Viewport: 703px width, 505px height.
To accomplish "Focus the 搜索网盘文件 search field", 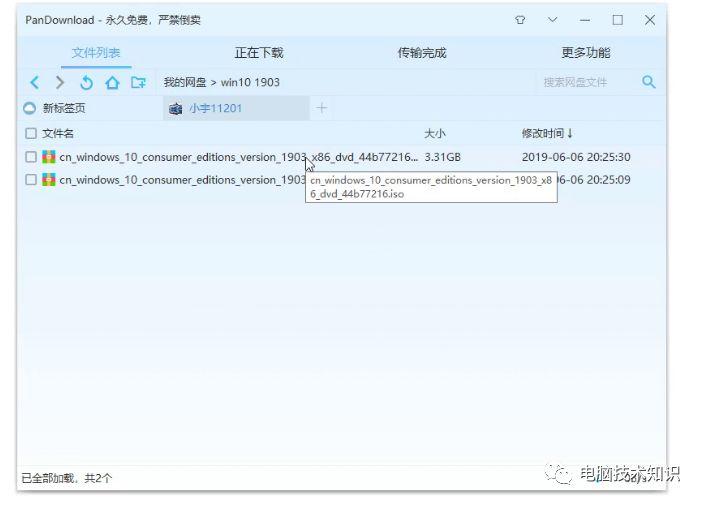I will pos(587,82).
